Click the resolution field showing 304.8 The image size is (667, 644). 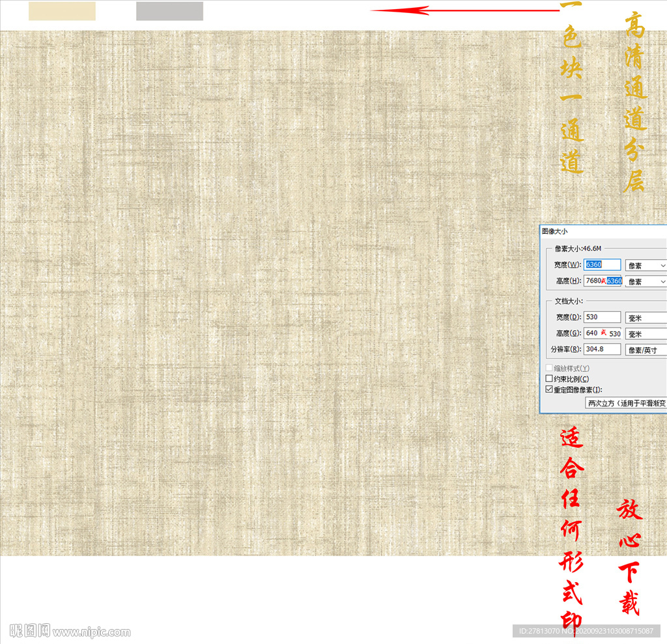pyautogui.click(x=602, y=349)
